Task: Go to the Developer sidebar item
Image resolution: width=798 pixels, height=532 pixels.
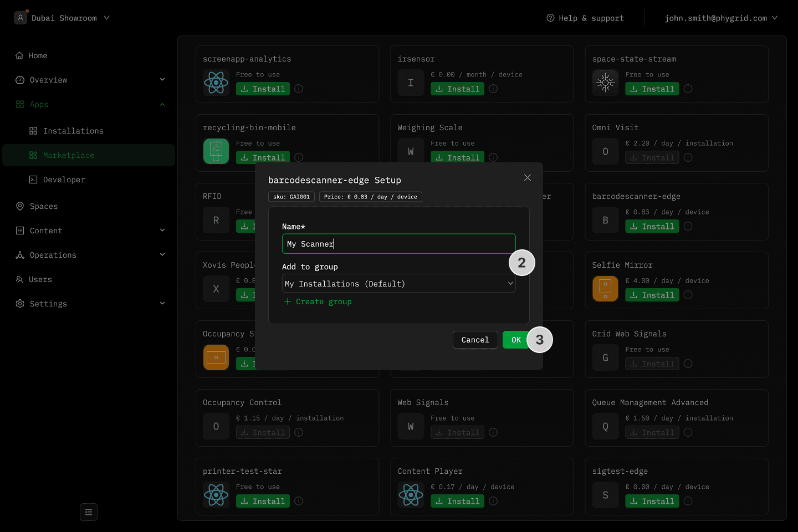Action: (64, 180)
